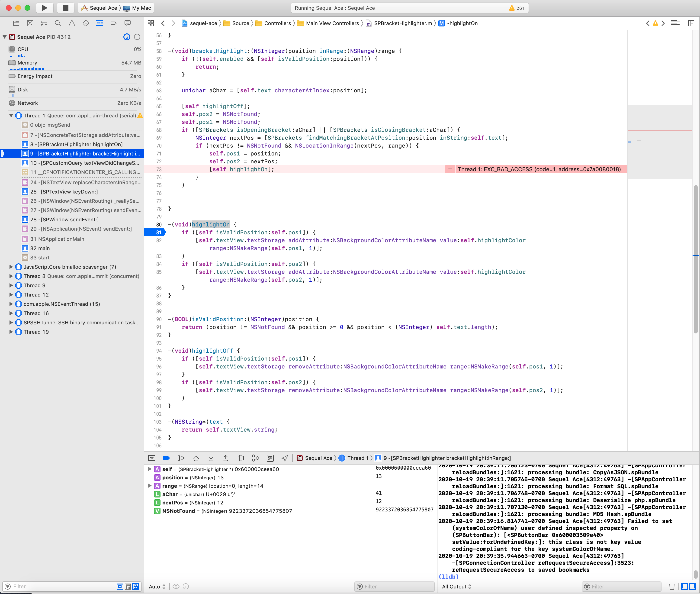Click Simulate Location arrow

[285, 458]
